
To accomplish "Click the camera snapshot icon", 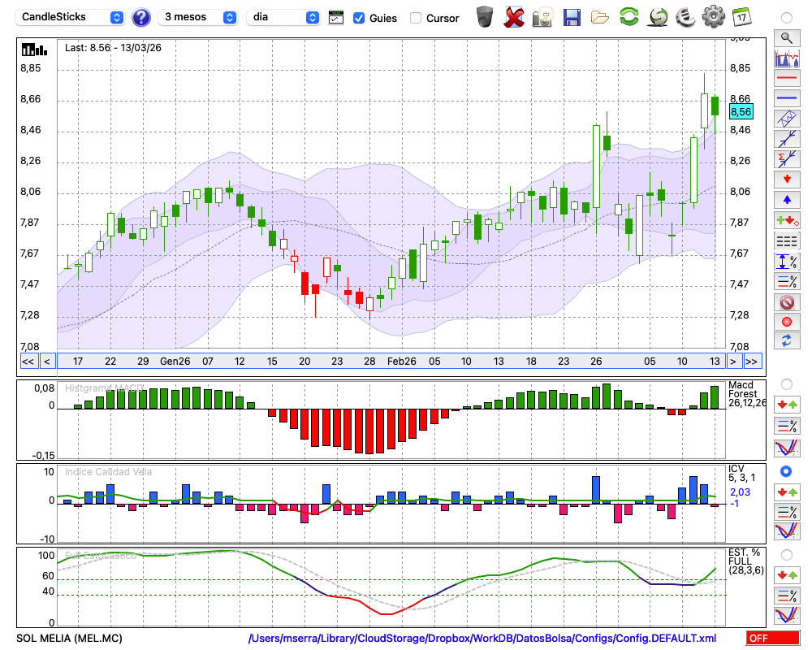I will point(543,16).
